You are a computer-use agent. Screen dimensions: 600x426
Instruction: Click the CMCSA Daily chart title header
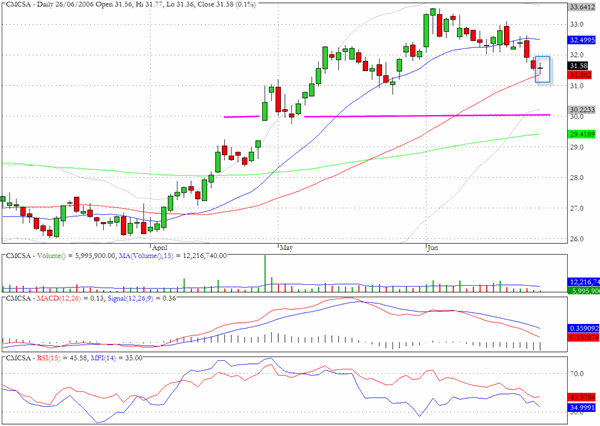(130, 5)
